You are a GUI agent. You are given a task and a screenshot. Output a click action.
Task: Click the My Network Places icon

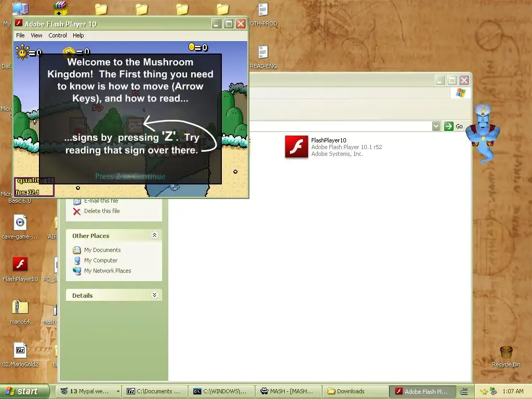[x=77, y=271]
